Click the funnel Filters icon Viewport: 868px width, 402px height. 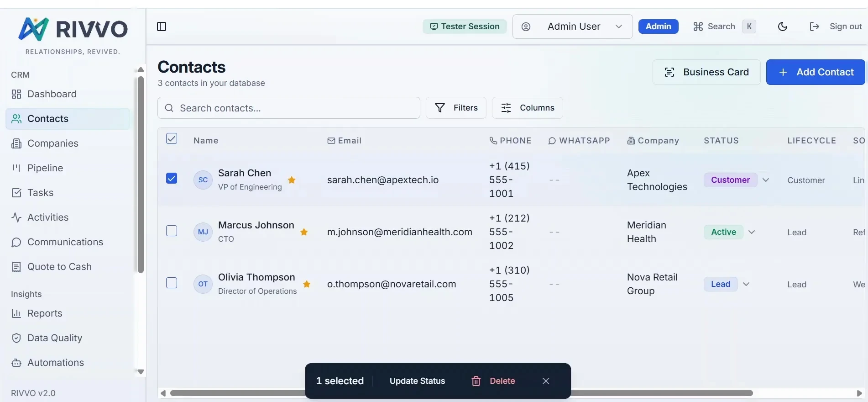[x=440, y=108]
